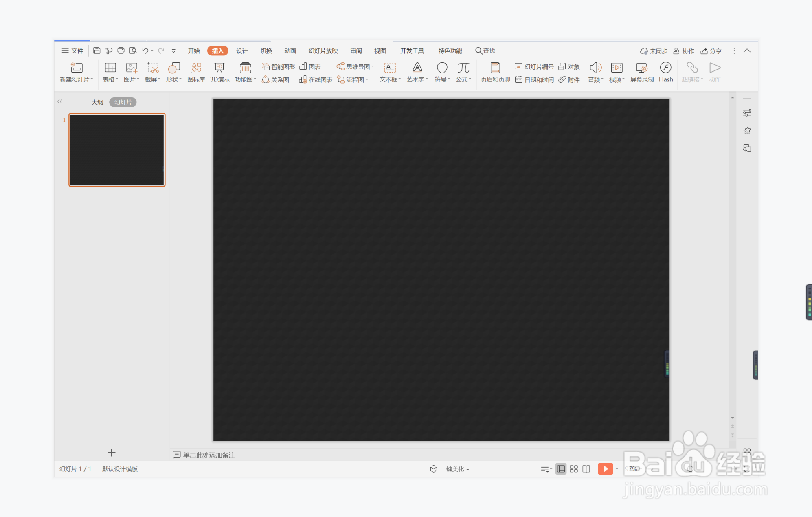
Task: Insert 日期和时间 date and time
Action: coord(534,79)
